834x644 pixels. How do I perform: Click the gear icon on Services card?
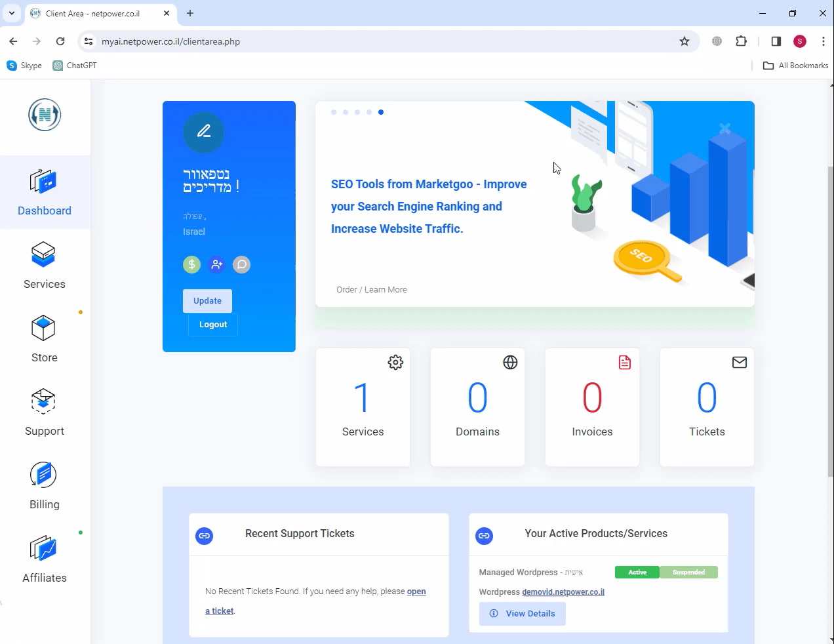pyautogui.click(x=395, y=363)
